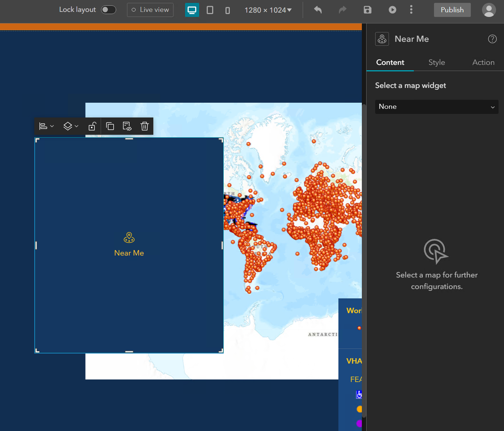504x431 pixels.
Task: Duplicate the selected Near Me widget
Action: (x=110, y=126)
